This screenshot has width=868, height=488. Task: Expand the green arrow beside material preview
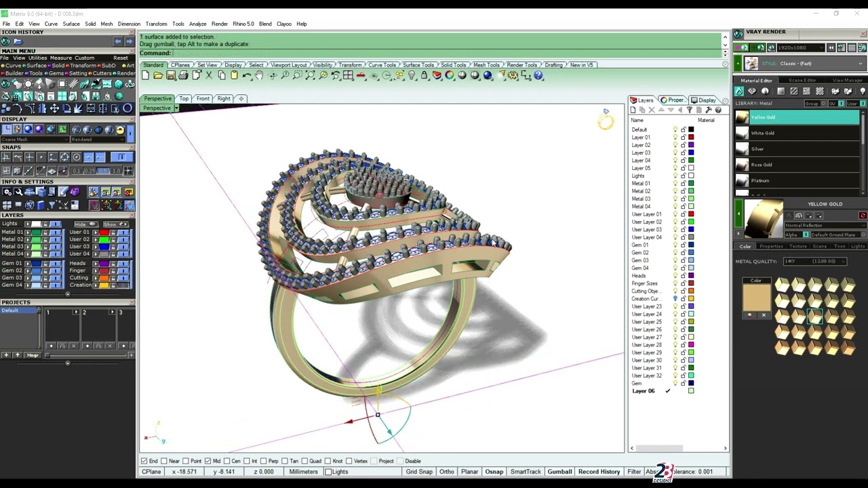[x=738, y=213]
